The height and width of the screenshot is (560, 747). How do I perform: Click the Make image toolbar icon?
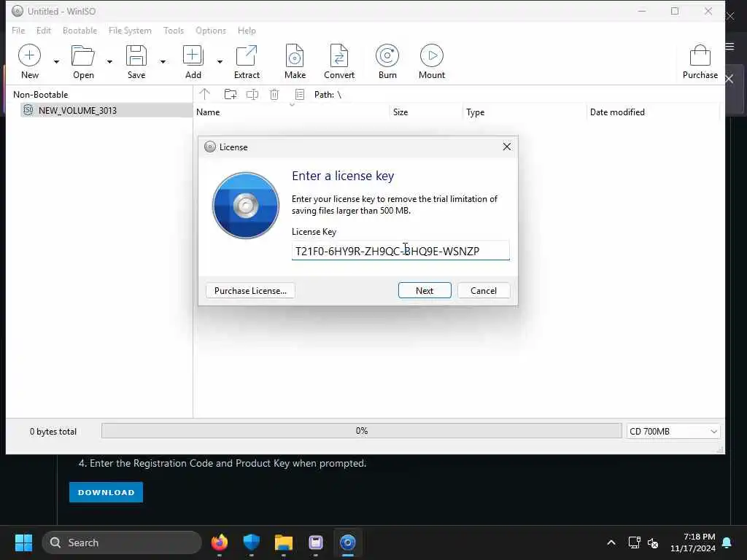pos(295,55)
